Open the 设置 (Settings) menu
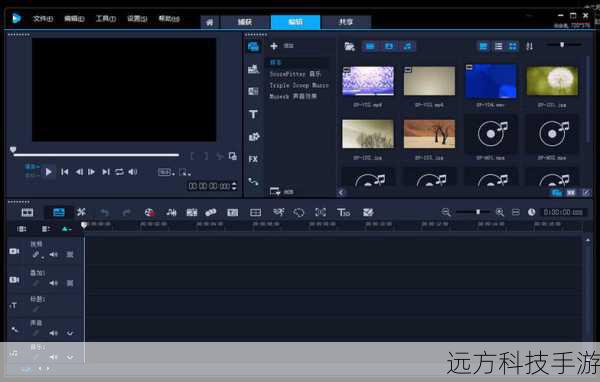The width and height of the screenshot is (600, 382). coord(137,18)
